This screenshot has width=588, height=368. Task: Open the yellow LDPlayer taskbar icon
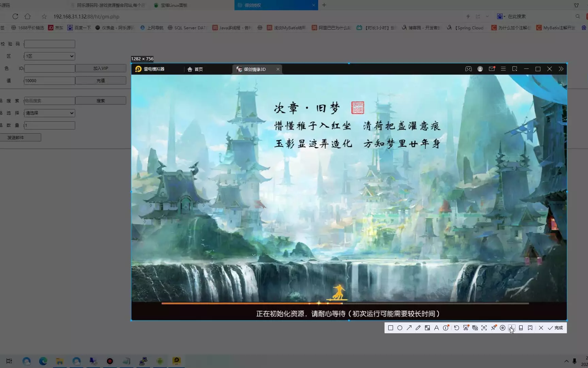pyautogui.click(x=177, y=361)
